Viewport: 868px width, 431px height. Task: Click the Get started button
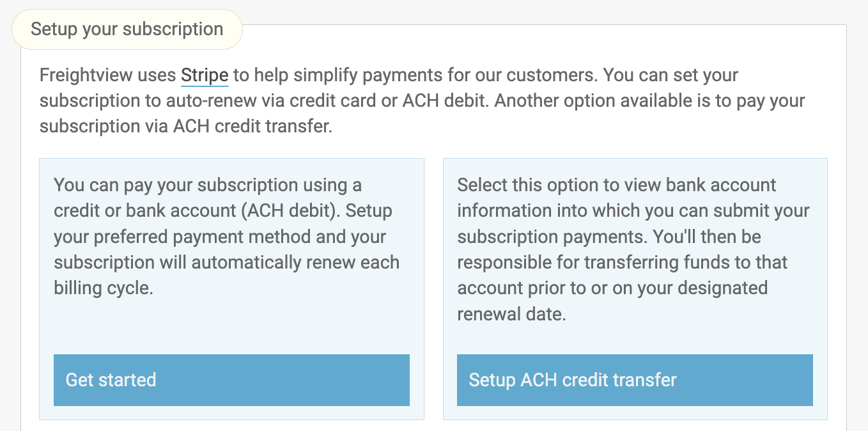click(x=231, y=380)
